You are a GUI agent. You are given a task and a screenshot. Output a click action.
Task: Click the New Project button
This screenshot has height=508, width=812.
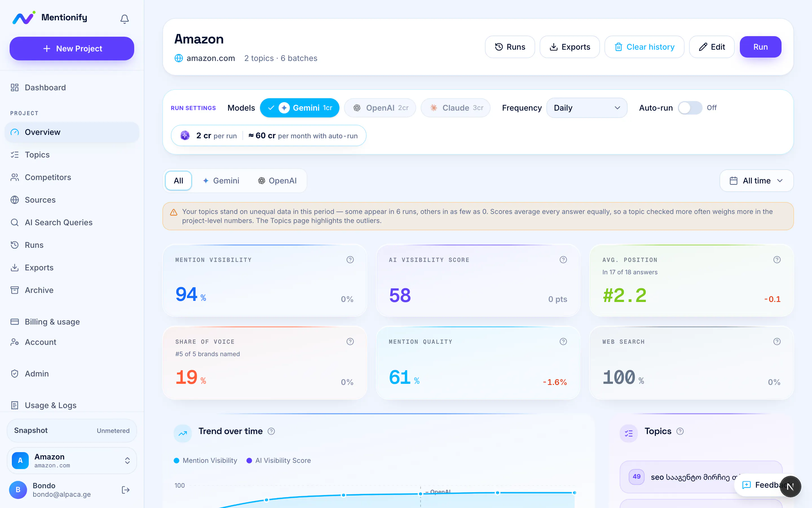click(72, 49)
